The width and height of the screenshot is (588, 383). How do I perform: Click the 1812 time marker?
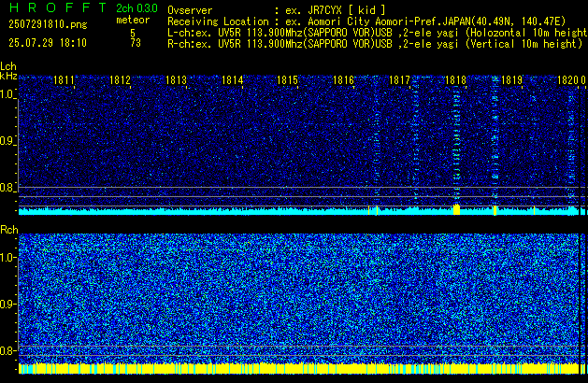pos(120,80)
